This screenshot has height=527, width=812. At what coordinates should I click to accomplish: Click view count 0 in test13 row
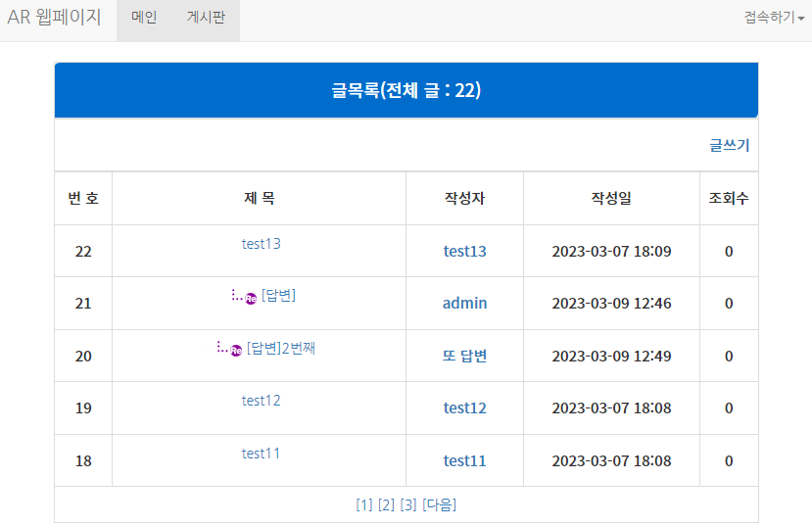coord(729,251)
